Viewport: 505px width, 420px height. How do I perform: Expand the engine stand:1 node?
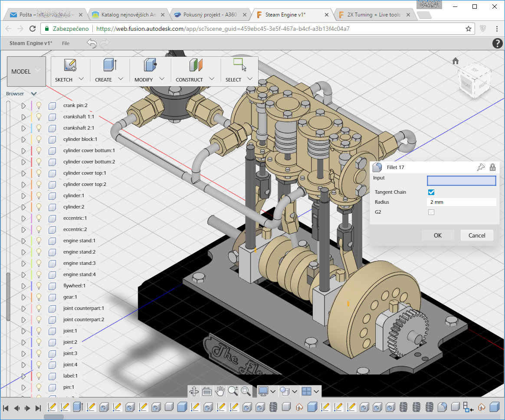23,241
